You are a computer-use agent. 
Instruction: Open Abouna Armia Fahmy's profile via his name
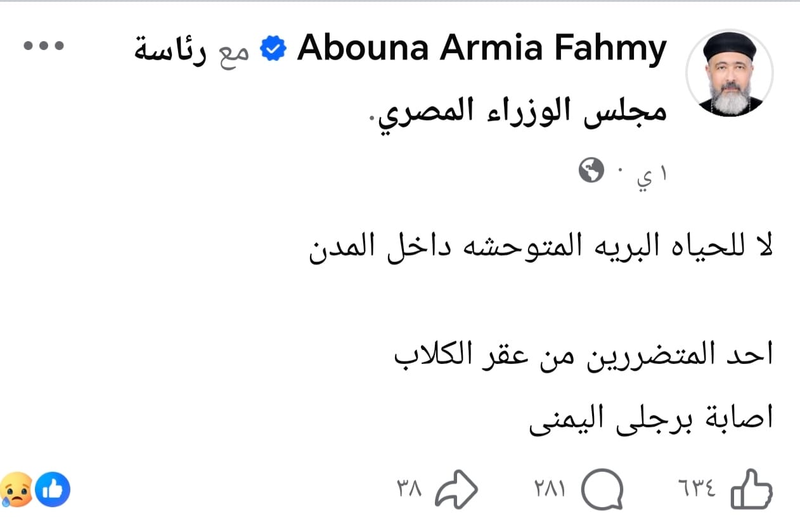(x=482, y=46)
